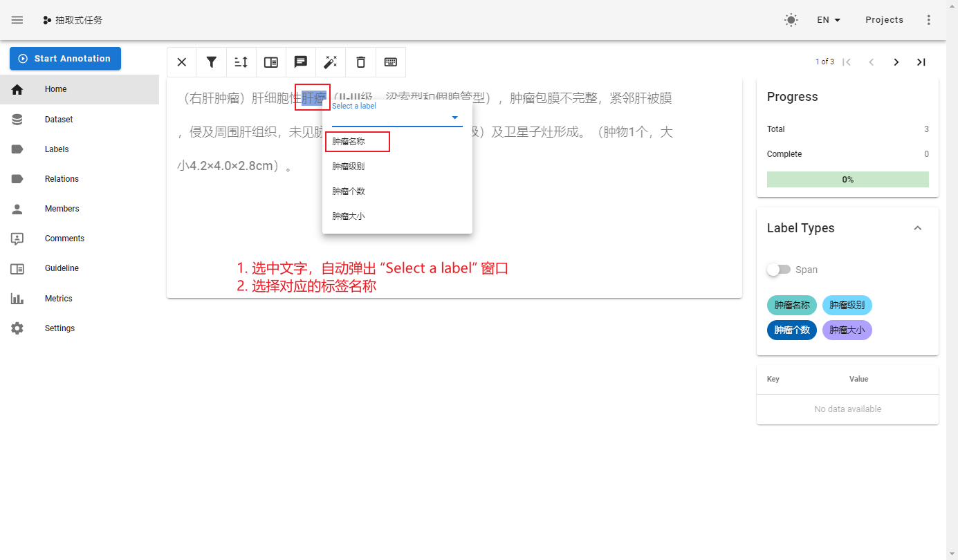Click the sort order toolbar icon
958x560 pixels.
pyautogui.click(x=241, y=62)
